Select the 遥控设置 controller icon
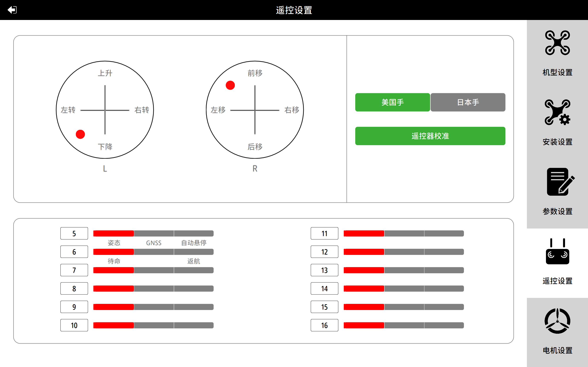588x367 pixels. coord(557,251)
